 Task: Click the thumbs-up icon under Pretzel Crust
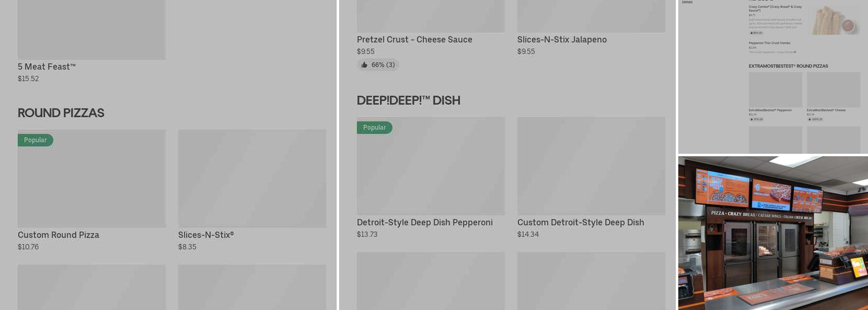(365, 65)
